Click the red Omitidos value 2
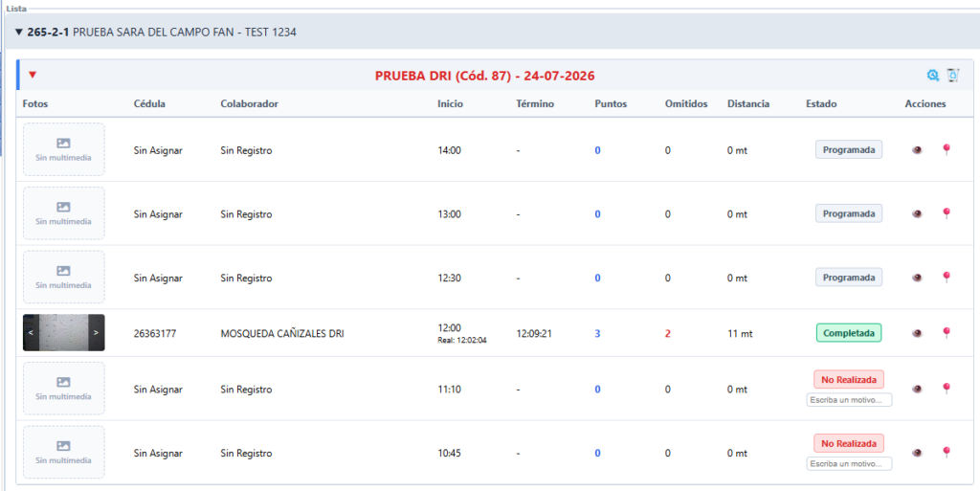 (667, 334)
